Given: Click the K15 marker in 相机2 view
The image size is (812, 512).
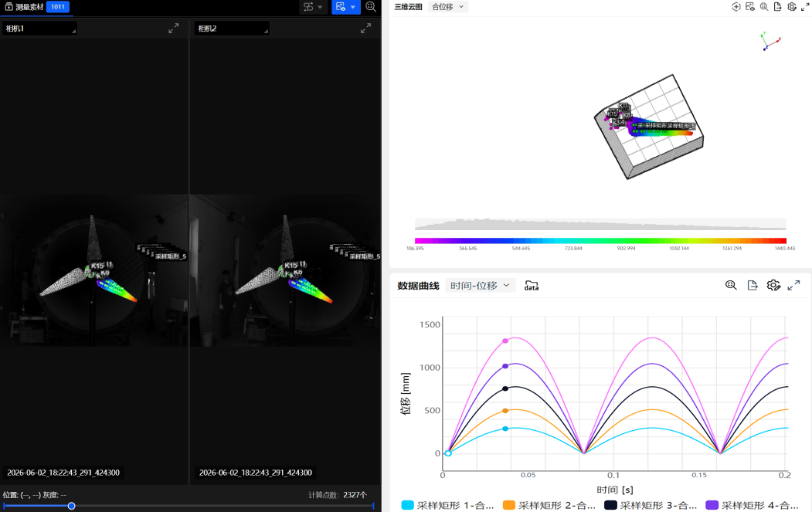Looking at the screenshot, I should coord(291,266).
